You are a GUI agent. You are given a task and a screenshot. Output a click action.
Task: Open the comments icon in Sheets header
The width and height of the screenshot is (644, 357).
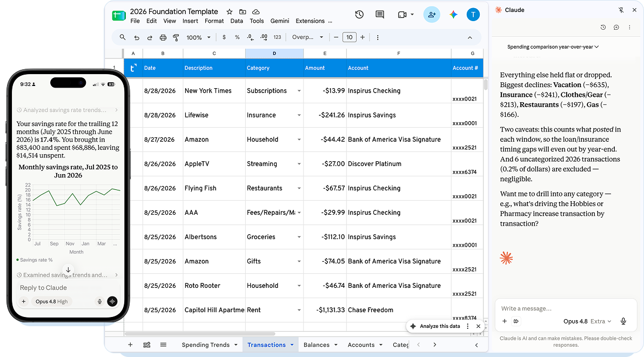tap(380, 15)
